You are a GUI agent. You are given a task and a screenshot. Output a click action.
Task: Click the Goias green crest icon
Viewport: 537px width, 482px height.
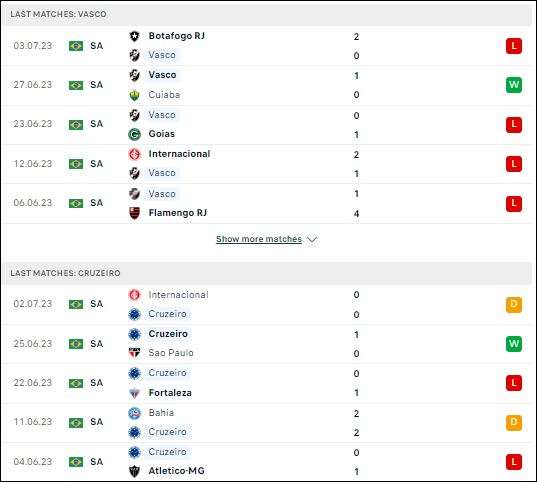[x=134, y=134]
